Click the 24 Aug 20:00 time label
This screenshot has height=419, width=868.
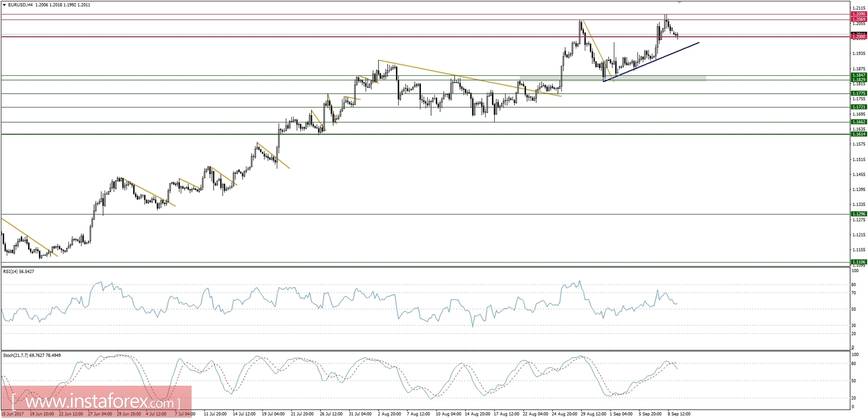[x=565, y=414]
